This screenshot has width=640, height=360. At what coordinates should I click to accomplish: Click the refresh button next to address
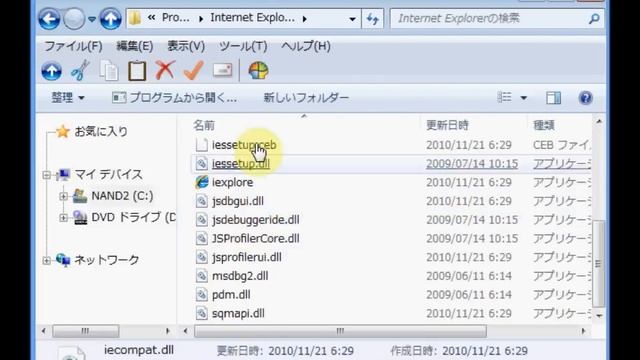373,19
